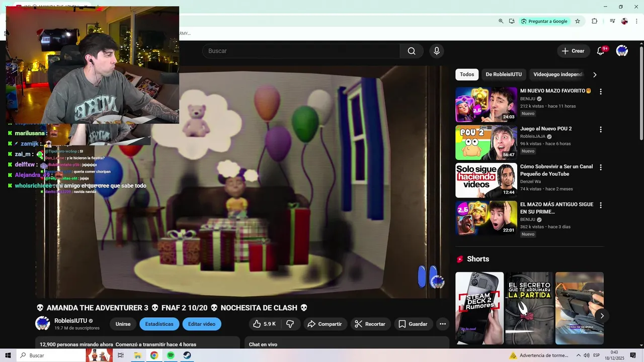This screenshot has height=362, width=644.
Task: Switch to Spotify in taskbar
Action: pyautogui.click(x=171, y=355)
